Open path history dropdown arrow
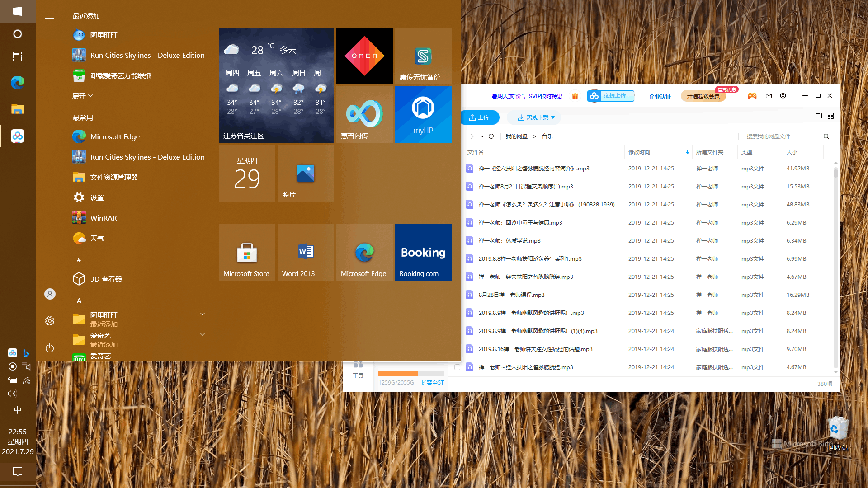The width and height of the screenshot is (868, 488). click(482, 136)
